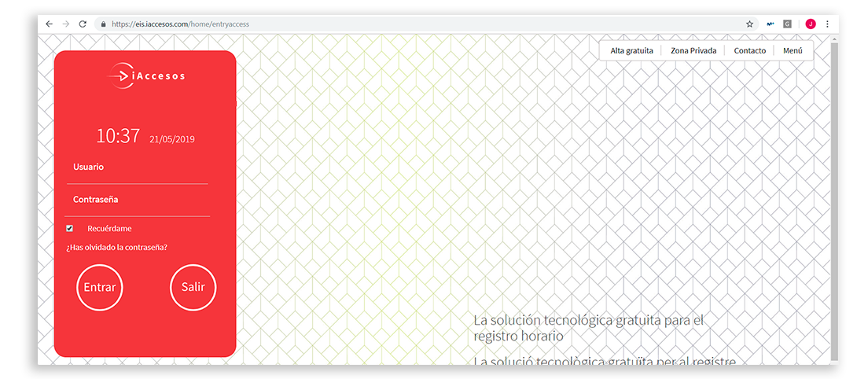The height and width of the screenshot is (379, 868).
Task: Click the gray G extension icon
Action: click(787, 24)
